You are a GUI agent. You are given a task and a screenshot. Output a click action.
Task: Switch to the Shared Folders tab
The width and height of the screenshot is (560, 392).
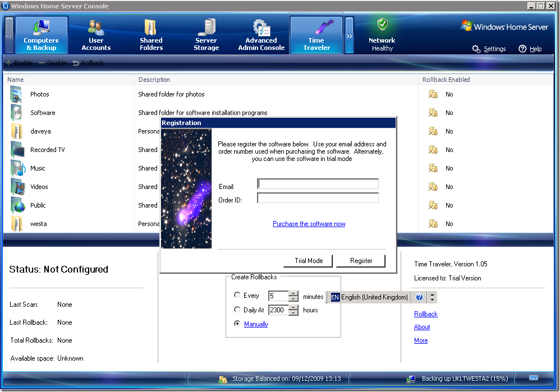tap(151, 35)
